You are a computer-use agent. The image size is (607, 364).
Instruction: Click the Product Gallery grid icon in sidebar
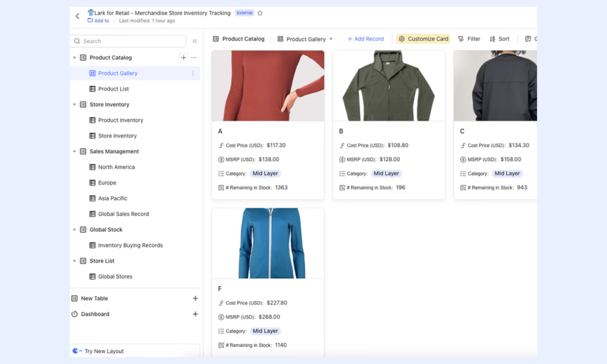[92, 73]
